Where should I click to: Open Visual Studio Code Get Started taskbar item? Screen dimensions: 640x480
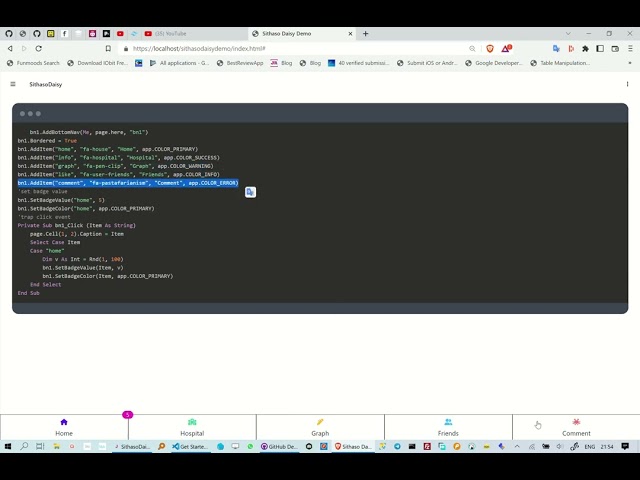[x=190, y=446]
